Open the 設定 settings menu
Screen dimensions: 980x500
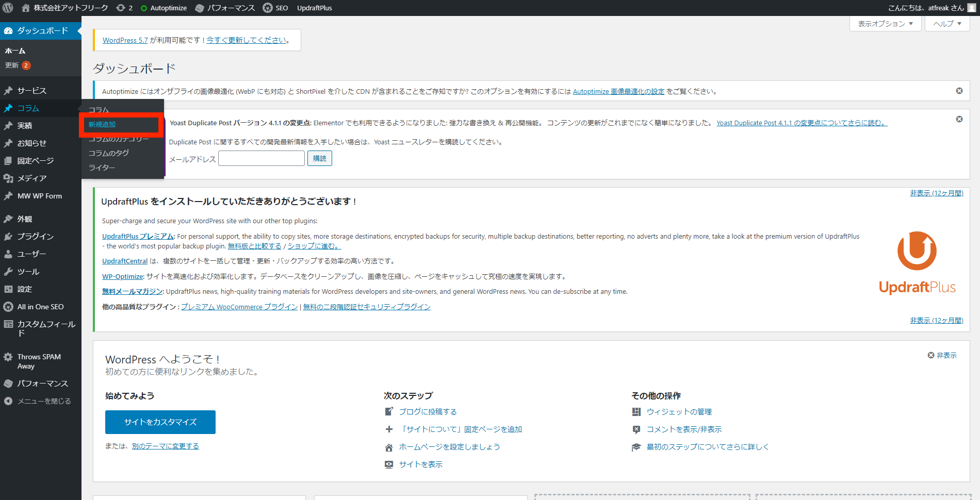coord(41,289)
